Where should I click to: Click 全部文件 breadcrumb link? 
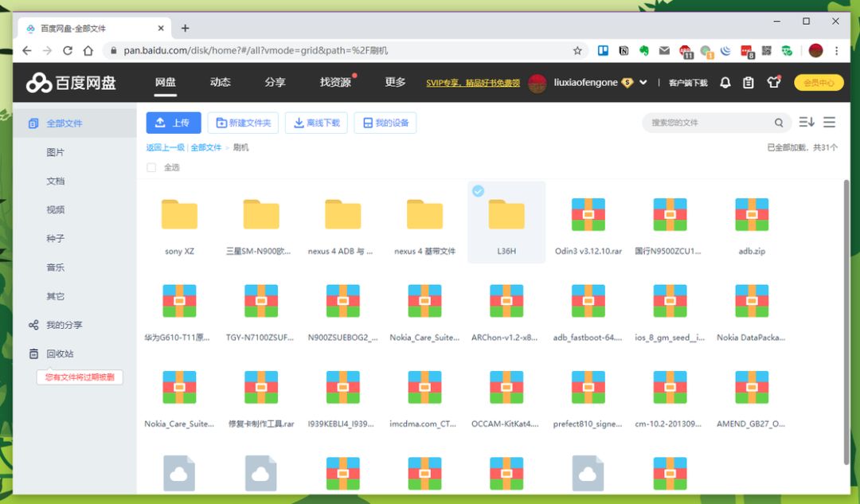pos(205,147)
